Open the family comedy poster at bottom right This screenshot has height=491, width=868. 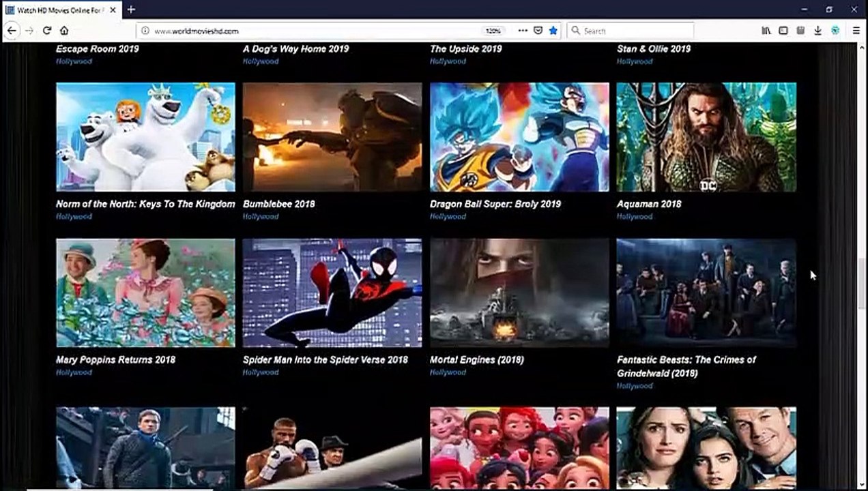[x=706, y=448]
